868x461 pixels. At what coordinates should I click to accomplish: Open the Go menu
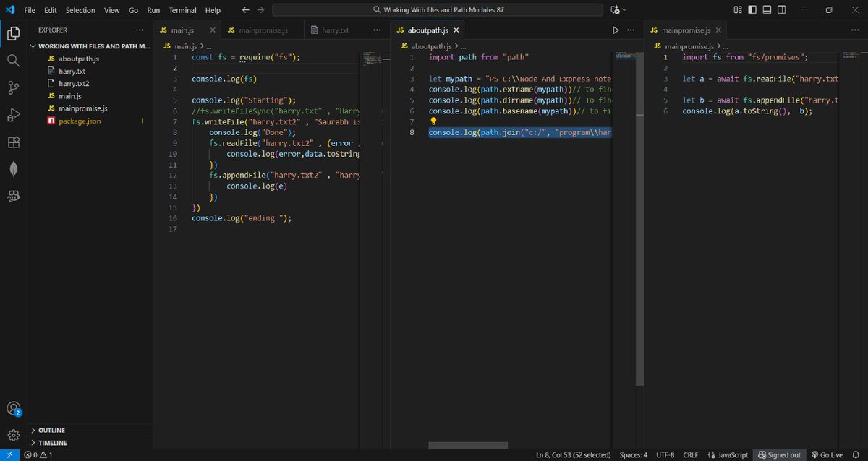pyautogui.click(x=133, y=10)
